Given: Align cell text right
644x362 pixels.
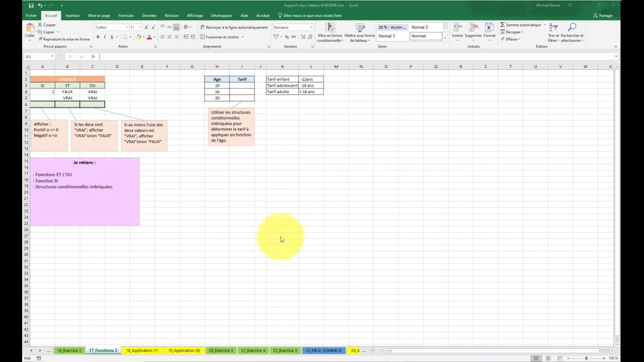Looking at the screenshot, I should (x=176, y=37).
